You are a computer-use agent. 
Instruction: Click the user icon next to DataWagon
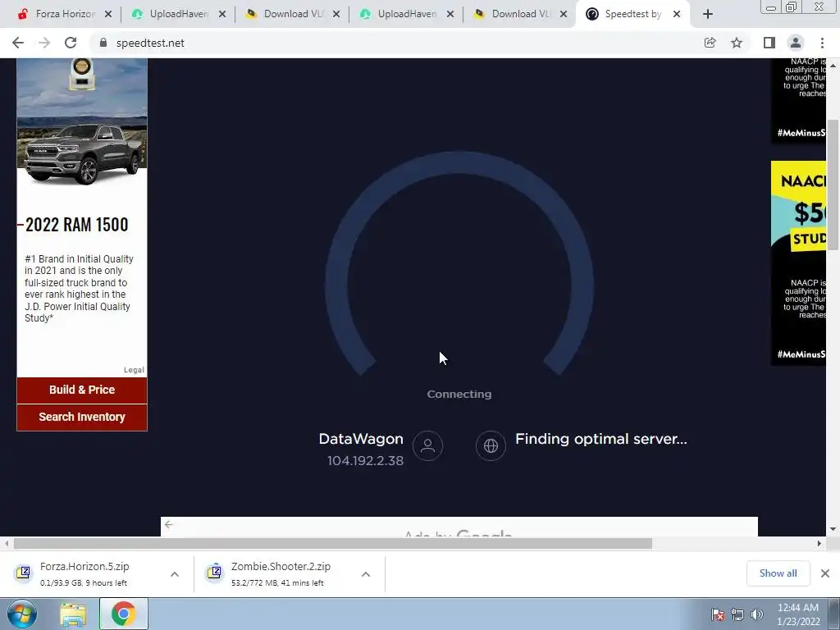point(427,445)
